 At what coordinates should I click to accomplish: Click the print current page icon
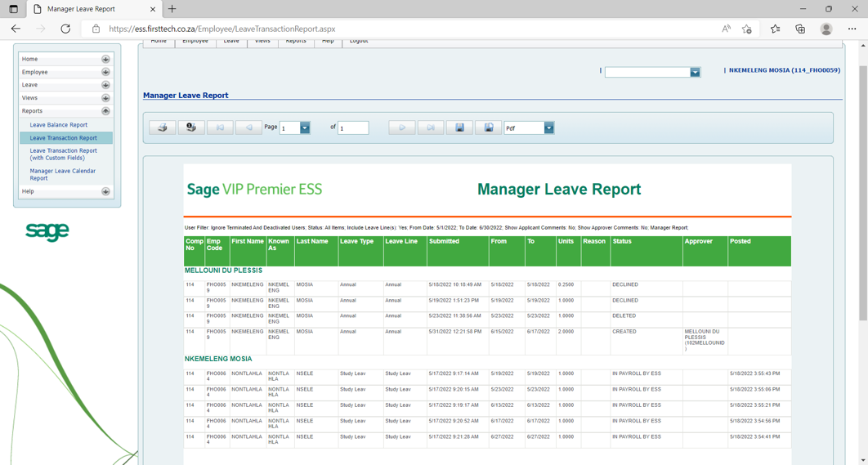(x=191, y=127)
